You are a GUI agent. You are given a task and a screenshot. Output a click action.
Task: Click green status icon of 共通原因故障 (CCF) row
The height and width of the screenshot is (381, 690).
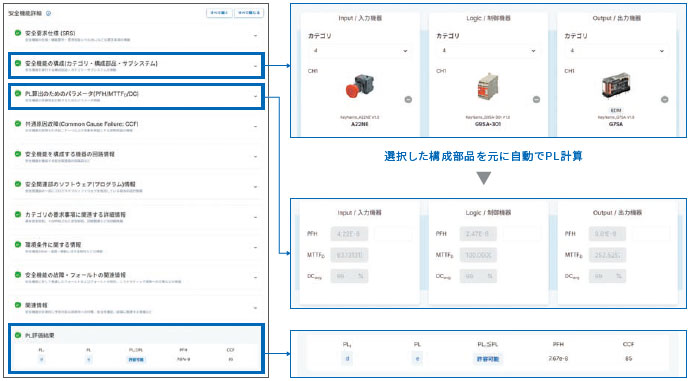click(x=18, y=124)
